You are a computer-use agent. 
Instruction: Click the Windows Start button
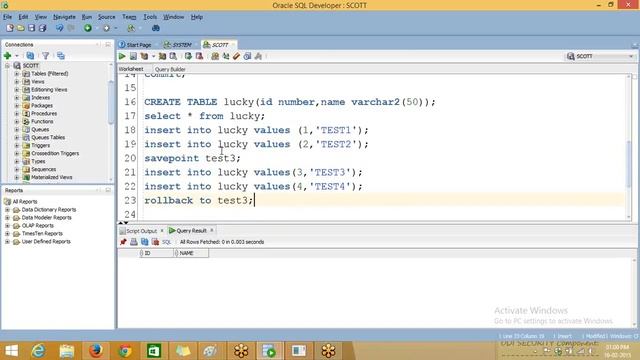coord(11,351)
